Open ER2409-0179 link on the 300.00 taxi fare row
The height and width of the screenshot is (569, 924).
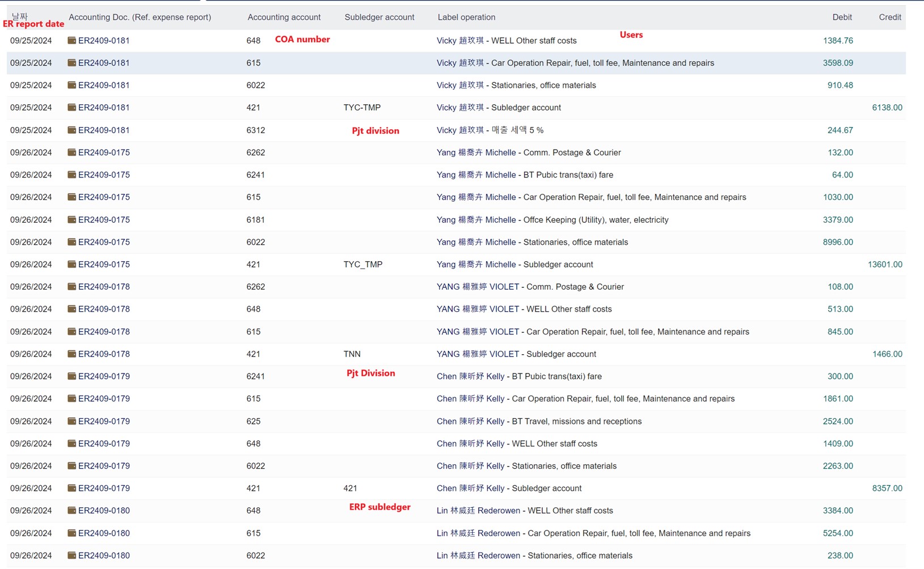(x=104, y=376)
